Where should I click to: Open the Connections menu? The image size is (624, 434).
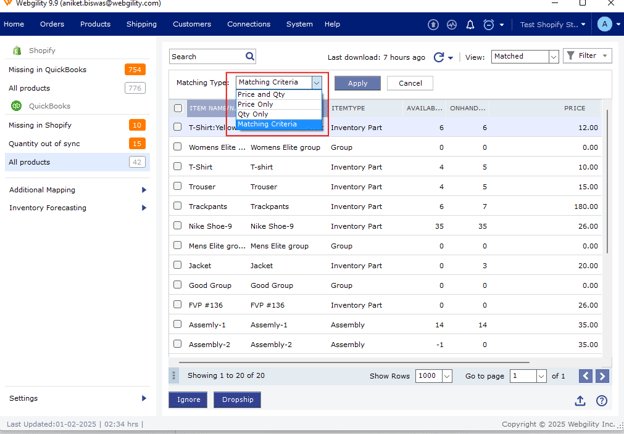click(248, 24)
